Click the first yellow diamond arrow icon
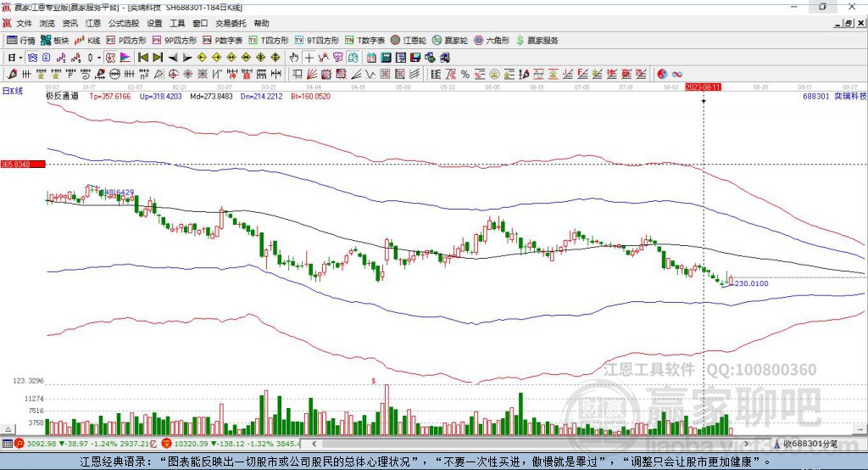 (202, 58)
